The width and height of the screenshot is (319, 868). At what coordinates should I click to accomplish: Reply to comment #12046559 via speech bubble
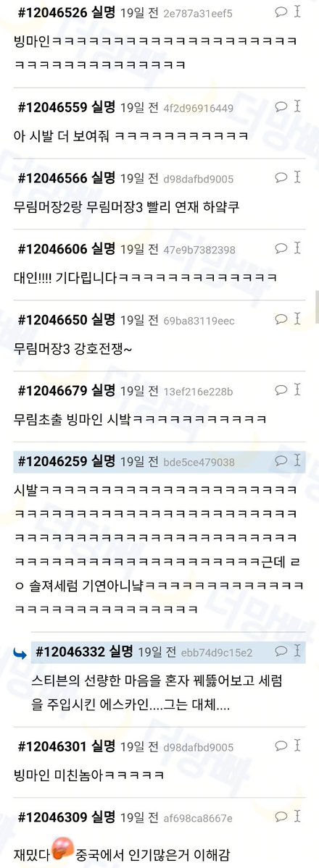[x=281, y=106]
